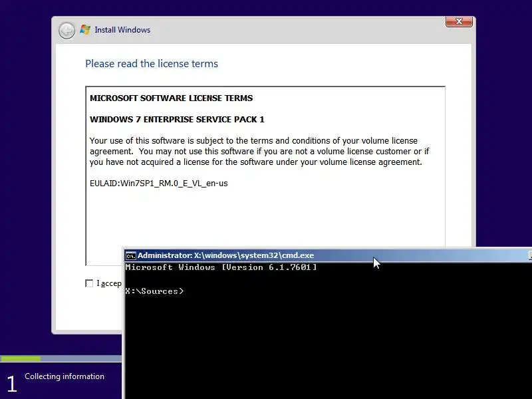Click "WINDOWS 7 ENTERPRISE SERVICE PACK 1" line
This screenshot has height=399, width=532.
(x=177, y=120)
